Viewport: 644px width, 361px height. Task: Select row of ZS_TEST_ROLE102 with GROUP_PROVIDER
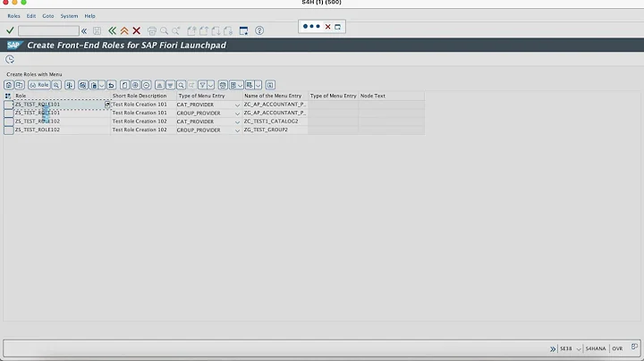(9, 130)
